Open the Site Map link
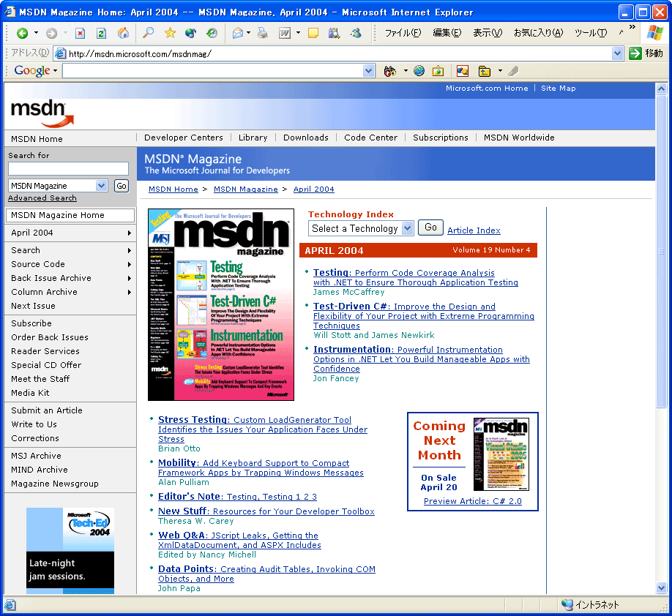672x616 pixels. click(558, 89)
